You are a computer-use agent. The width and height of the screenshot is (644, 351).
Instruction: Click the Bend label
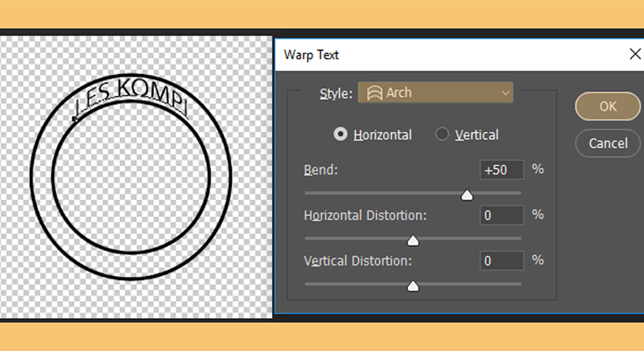pyautogui.click(x=320, y=170)
